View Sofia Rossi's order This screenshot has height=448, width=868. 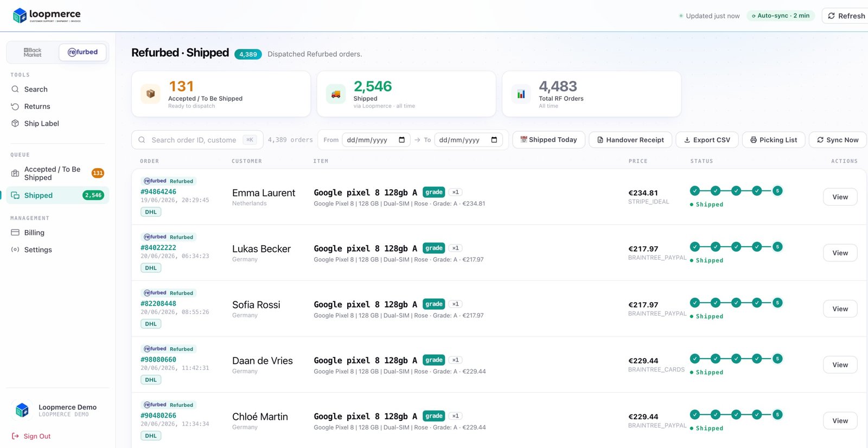tap(840, 309)
